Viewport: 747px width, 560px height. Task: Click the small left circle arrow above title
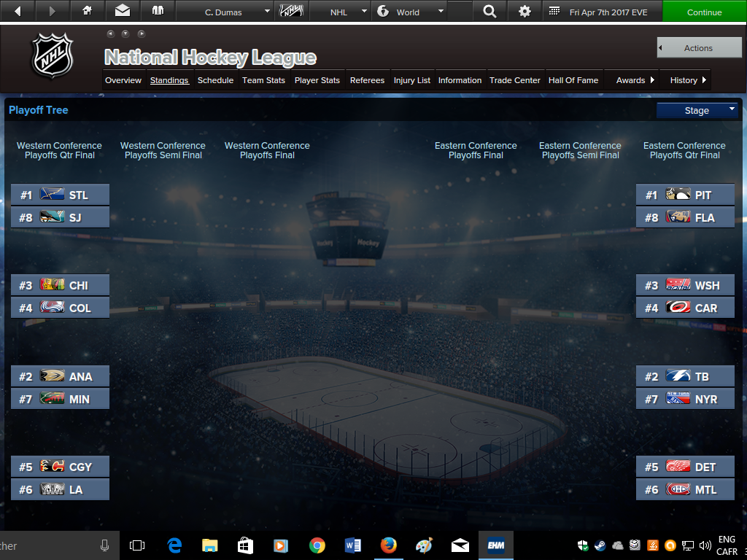(111, 34)
